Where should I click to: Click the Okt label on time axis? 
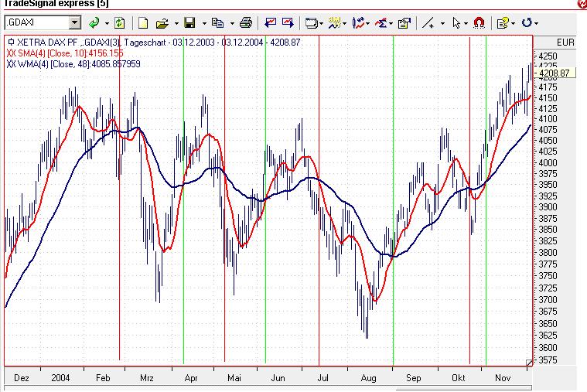pos(458,378)
